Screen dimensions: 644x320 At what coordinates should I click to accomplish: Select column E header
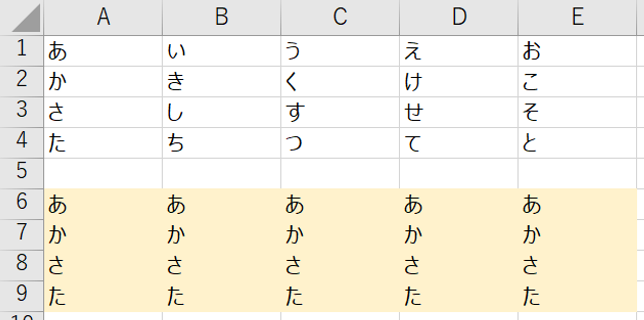(577, 17)
